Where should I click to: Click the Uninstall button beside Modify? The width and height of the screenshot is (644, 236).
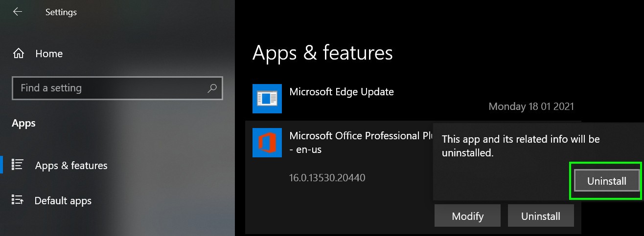540,216
